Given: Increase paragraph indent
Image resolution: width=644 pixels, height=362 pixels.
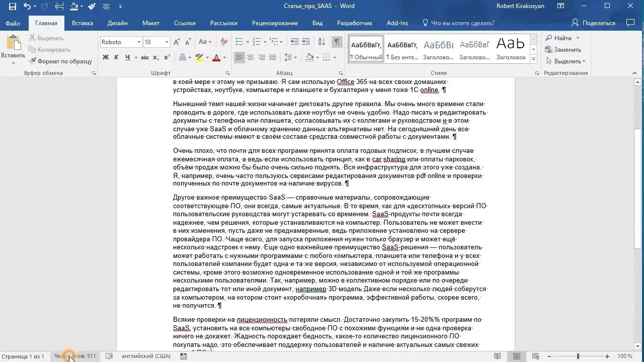Looking at the screenshot, I should coord(306,42).
